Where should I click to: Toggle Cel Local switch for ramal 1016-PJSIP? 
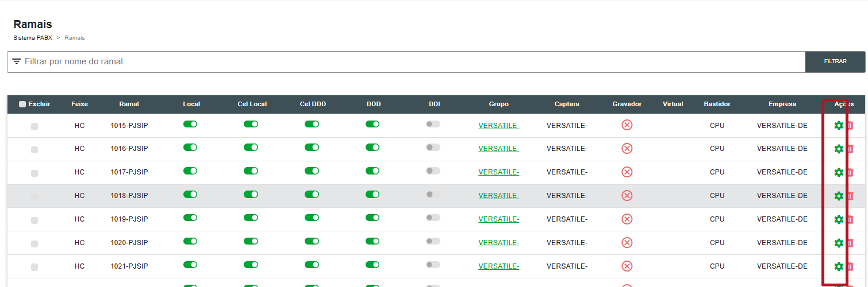[x=251, y=148]
